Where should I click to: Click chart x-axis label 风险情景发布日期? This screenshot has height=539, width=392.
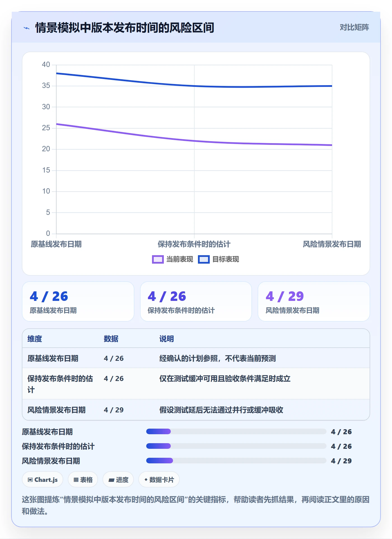(x=332, y=244)
